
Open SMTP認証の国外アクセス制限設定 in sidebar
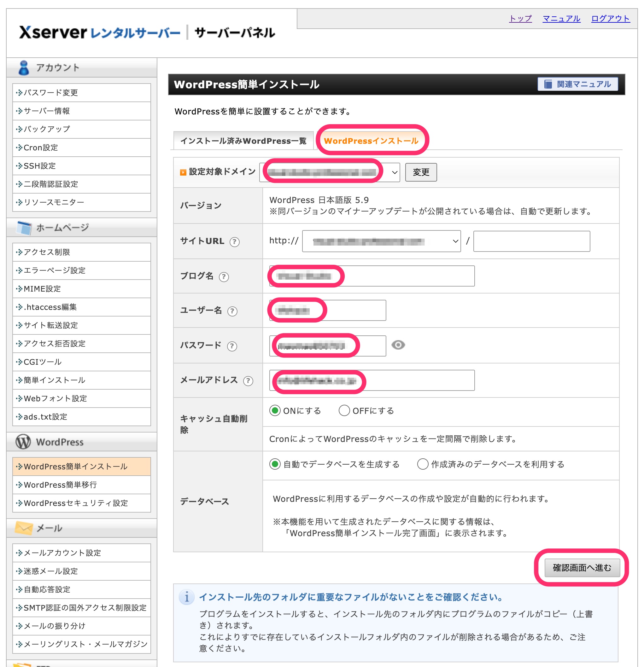(82, 608)
